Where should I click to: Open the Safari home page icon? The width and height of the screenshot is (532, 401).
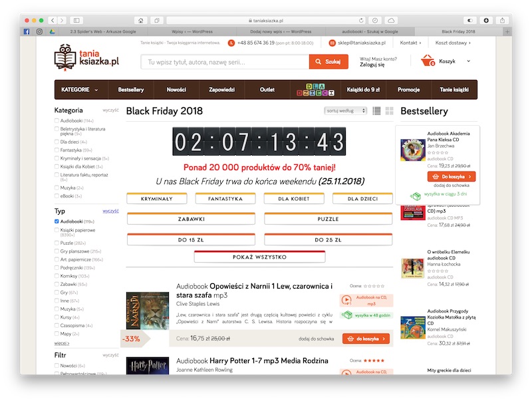click(x=141, y=21)
